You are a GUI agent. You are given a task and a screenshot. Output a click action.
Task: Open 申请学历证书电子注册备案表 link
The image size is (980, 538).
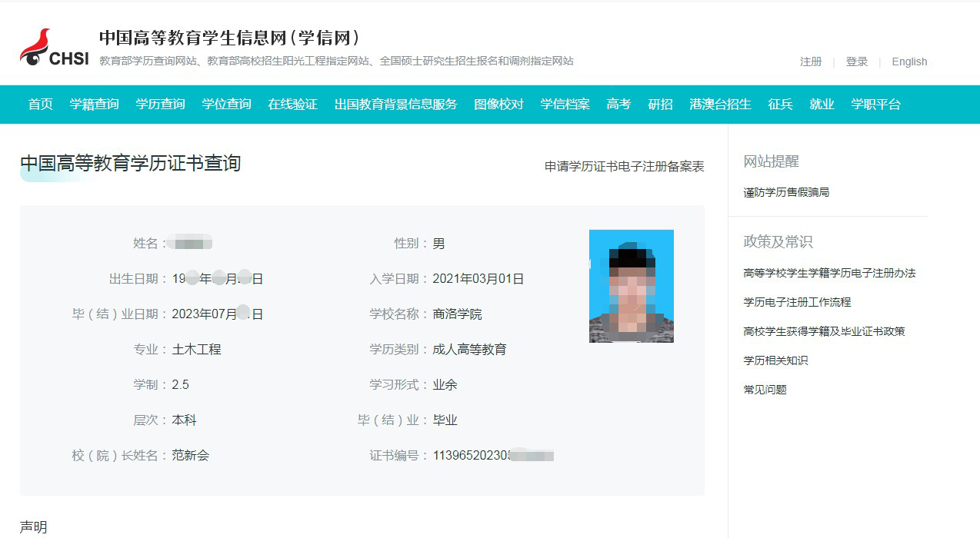coord(624,166)
